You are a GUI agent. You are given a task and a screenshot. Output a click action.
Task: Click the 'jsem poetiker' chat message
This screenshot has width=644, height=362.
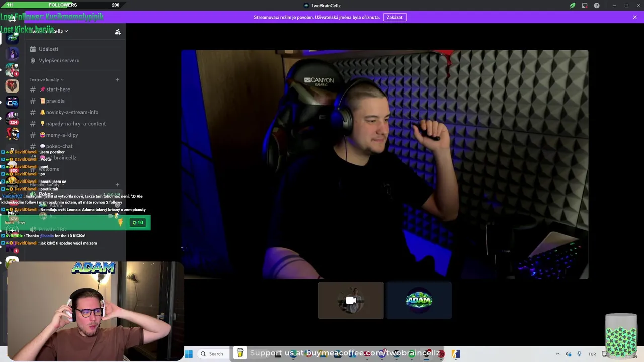tap(52, 152)
